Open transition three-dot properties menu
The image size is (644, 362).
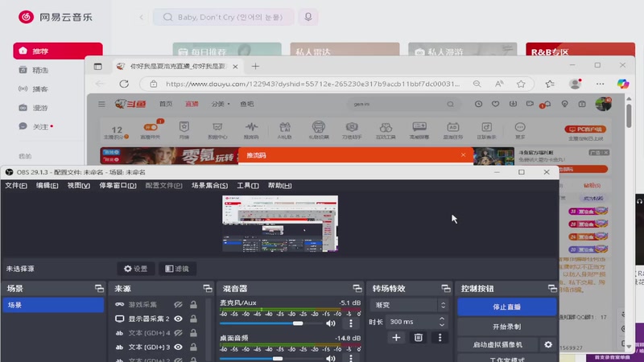(440, 337)
